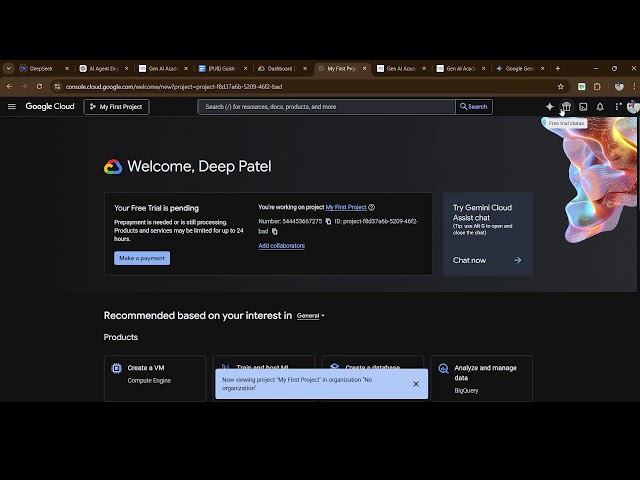Open Free trial status gift icon

[x=566, y=107]
